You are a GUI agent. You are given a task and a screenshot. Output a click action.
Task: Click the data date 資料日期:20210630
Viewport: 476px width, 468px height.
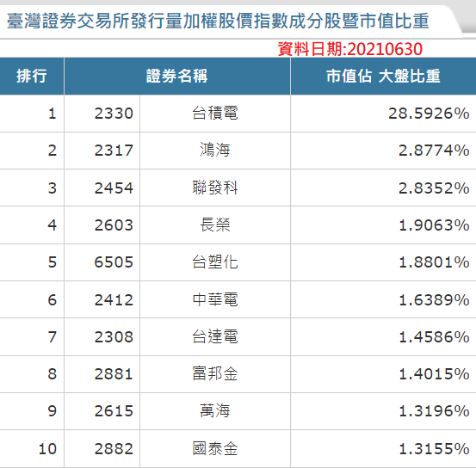coord(350,49)
